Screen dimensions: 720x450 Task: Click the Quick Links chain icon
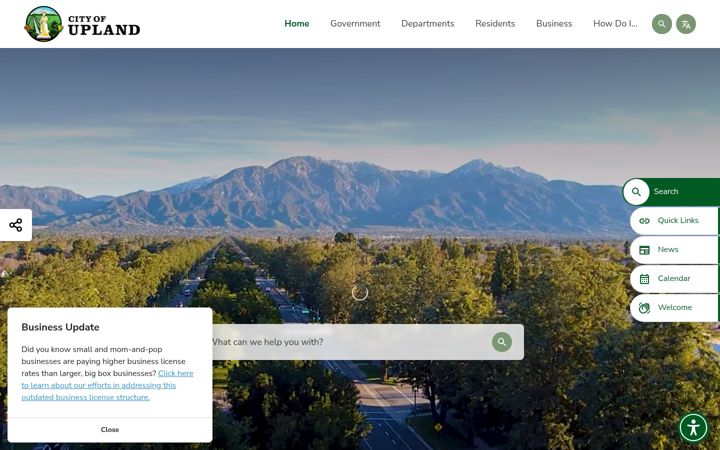[644, 221]
